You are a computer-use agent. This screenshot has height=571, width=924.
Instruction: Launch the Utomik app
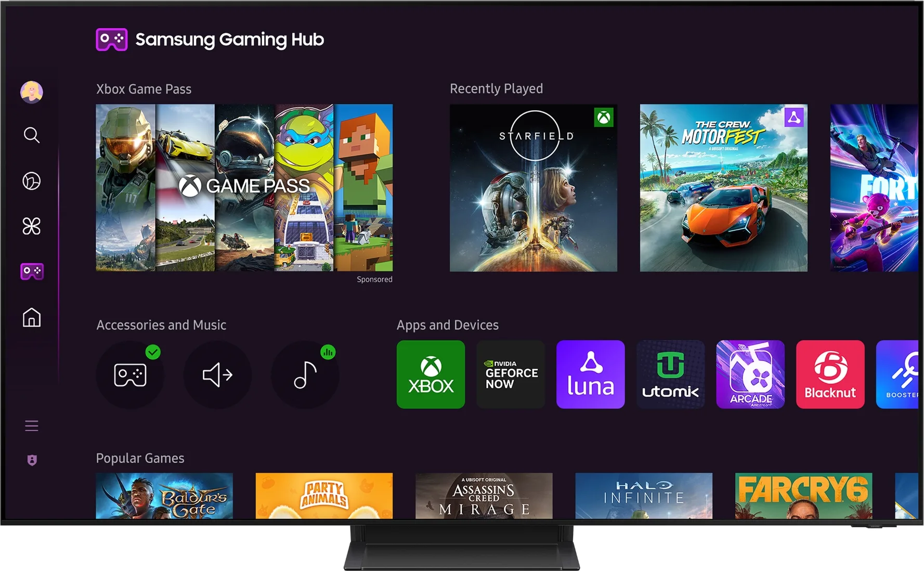(x=671, y=374)
